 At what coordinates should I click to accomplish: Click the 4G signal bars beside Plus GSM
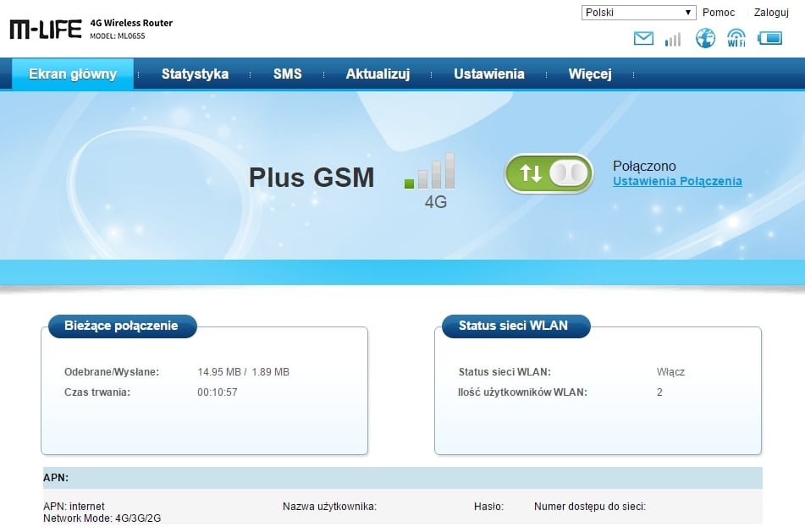(429, 170)
